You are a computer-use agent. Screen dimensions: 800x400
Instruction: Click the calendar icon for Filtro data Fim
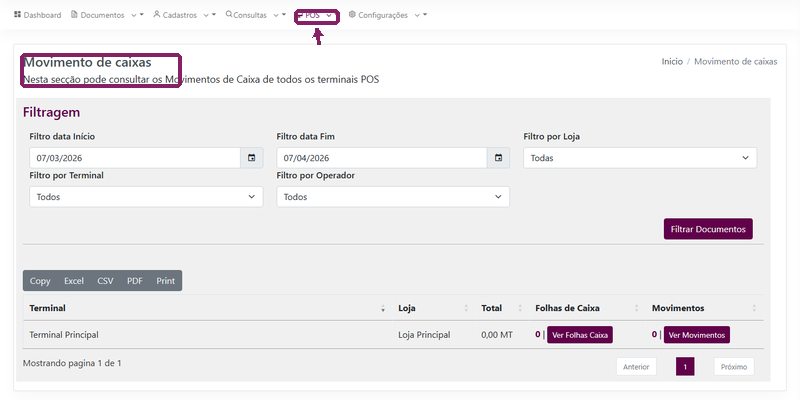(498, 158)
